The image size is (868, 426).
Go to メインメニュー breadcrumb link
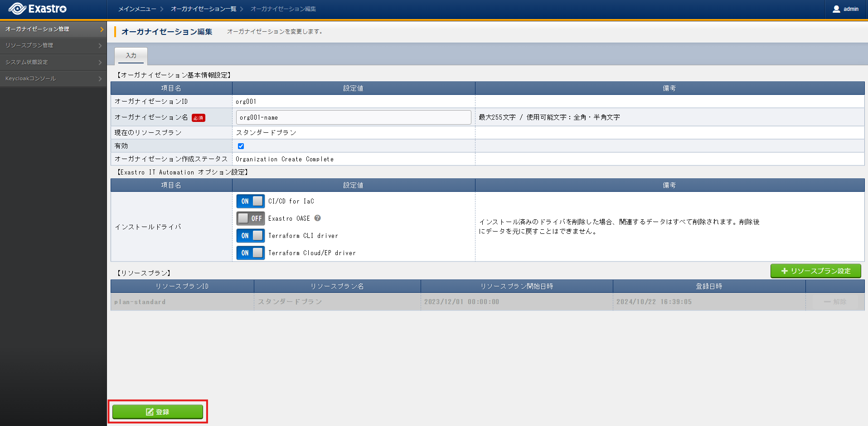pos(137,9)
